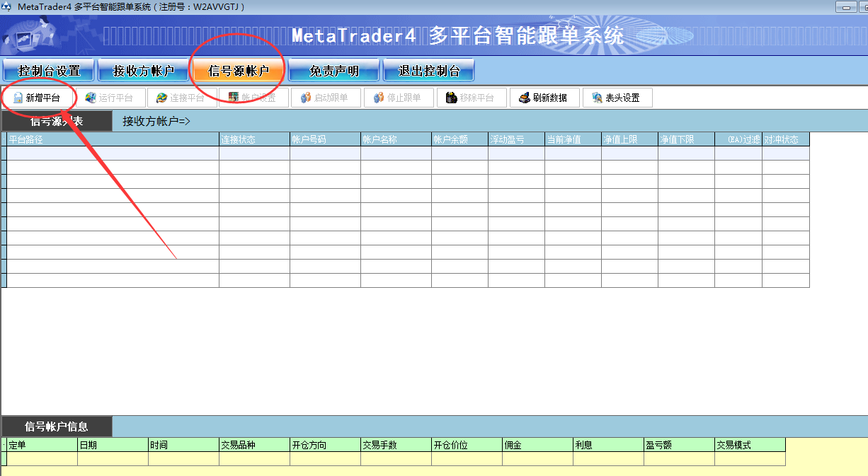Click the 运行平台 toolbar button
The image size is (868, 476).
click(110, 98)
